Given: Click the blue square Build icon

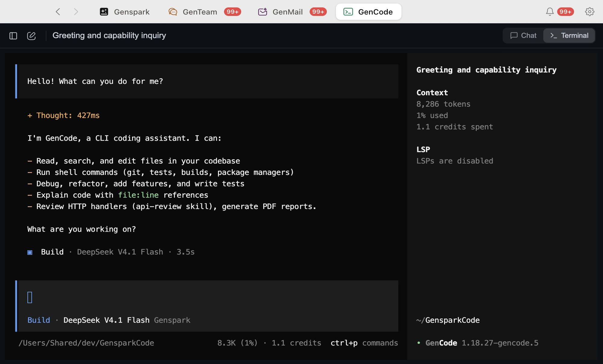Looking at the screenshot, I should [30, 252].
